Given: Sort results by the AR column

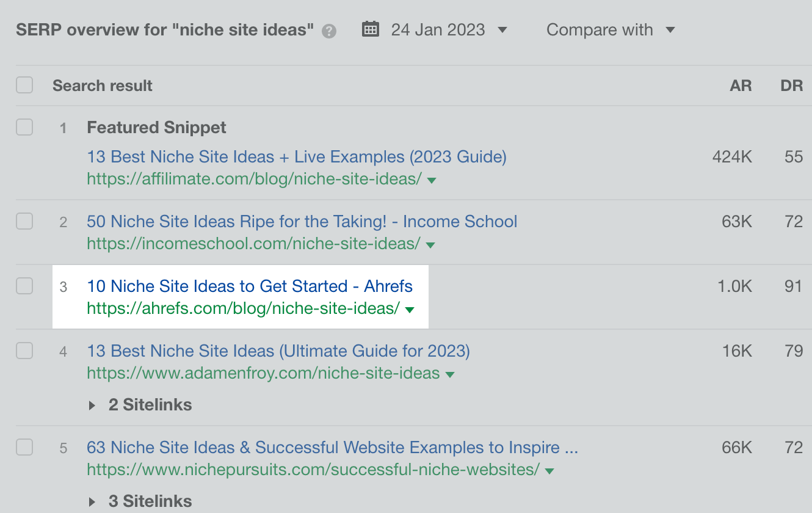Looking at the screenshot, I should click(741, 85).
